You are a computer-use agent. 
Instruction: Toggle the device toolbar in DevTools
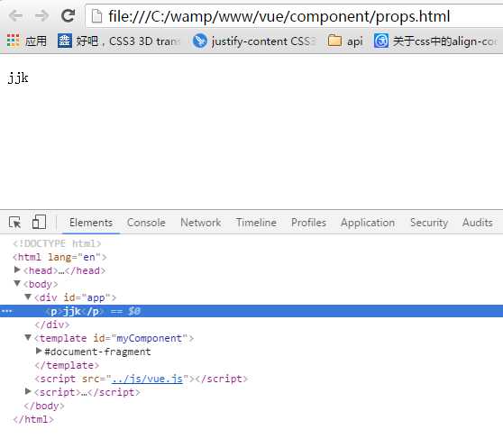39,222
